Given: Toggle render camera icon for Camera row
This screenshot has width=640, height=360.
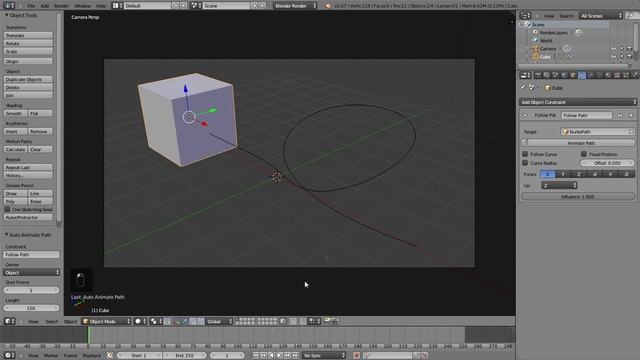Looking at the screenshot, I should (x=629, y=49).
